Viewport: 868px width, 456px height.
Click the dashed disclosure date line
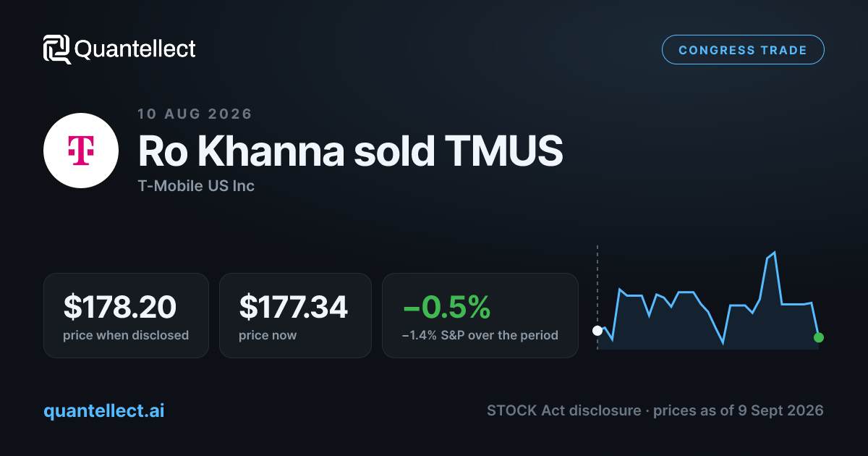click(597, 297)
